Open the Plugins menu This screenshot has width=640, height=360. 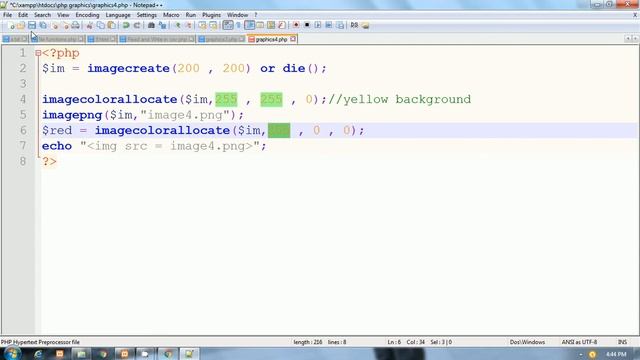211,15
